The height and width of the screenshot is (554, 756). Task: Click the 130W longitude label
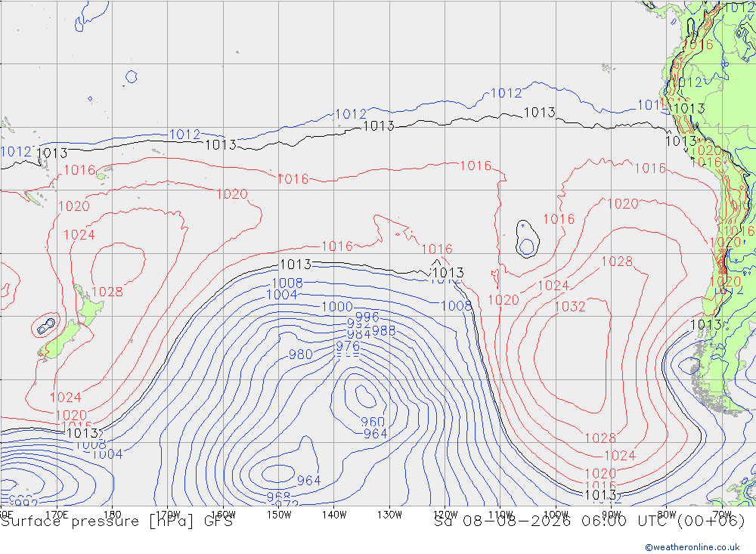pyautogui.click(x=389, y=515)
